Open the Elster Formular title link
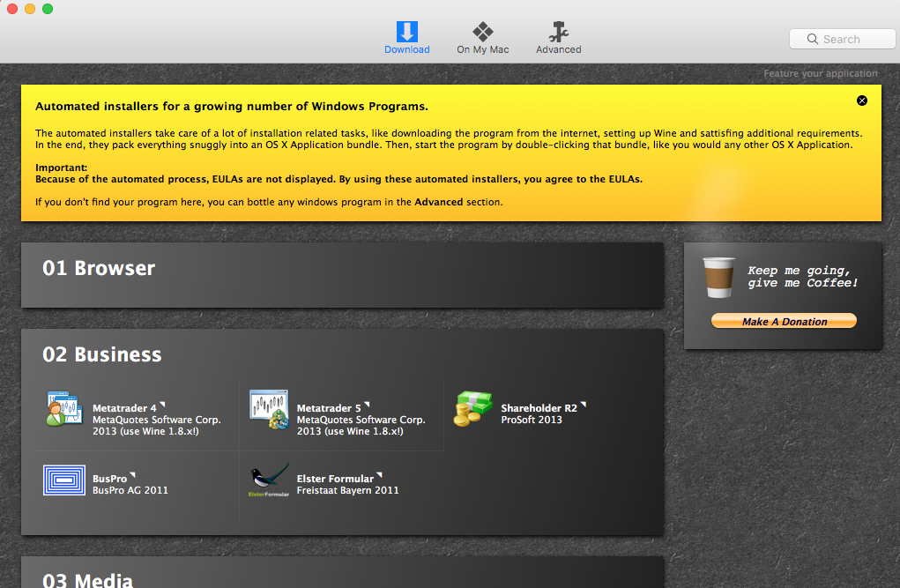The height and width of the screenshot is (588, 900). click(335, 479)
